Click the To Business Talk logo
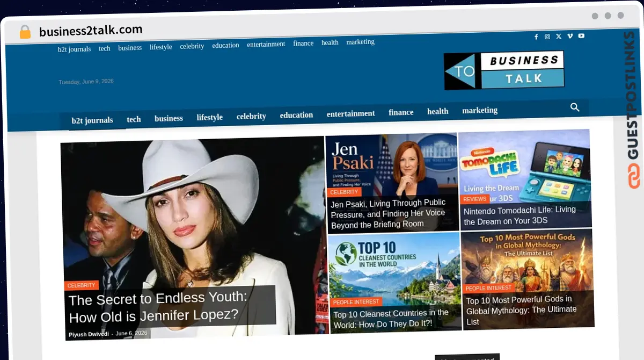644x360 pixels. pyautogui.click(x=504, y=70)
